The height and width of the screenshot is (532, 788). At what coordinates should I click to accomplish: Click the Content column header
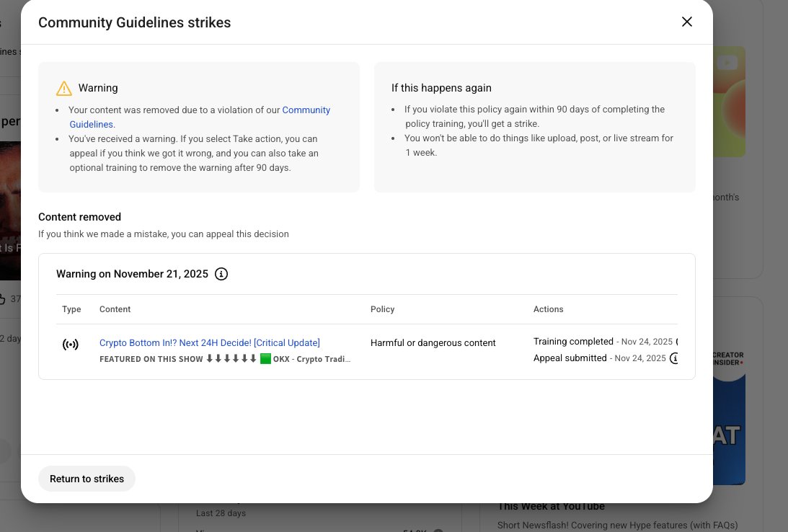coord(115,309)
